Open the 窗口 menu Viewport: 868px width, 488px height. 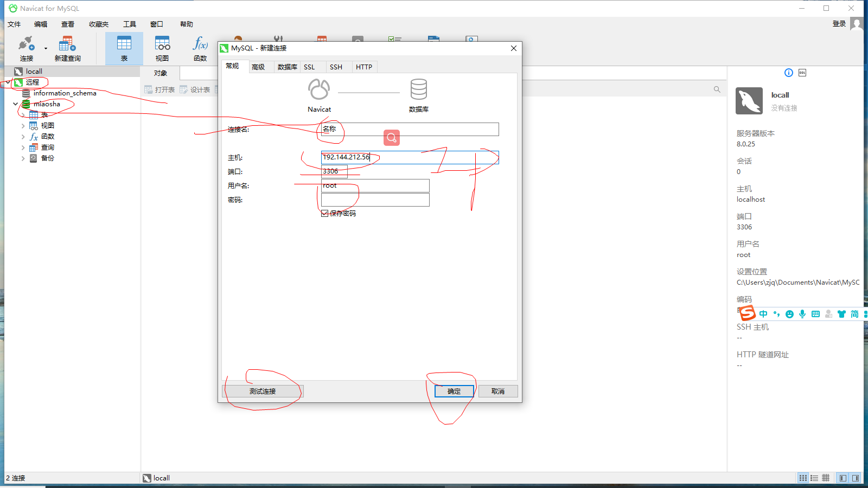(157, 24)
